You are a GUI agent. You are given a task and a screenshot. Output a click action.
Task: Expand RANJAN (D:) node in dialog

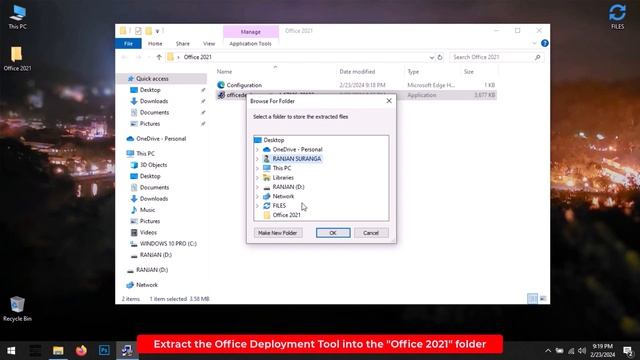pos(257,187)
